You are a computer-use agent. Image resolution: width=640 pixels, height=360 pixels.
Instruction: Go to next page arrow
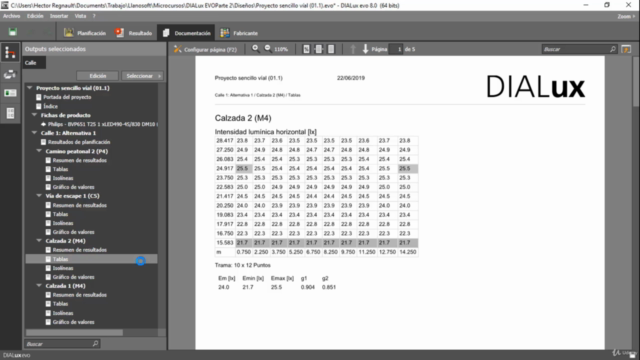point(365,49)
